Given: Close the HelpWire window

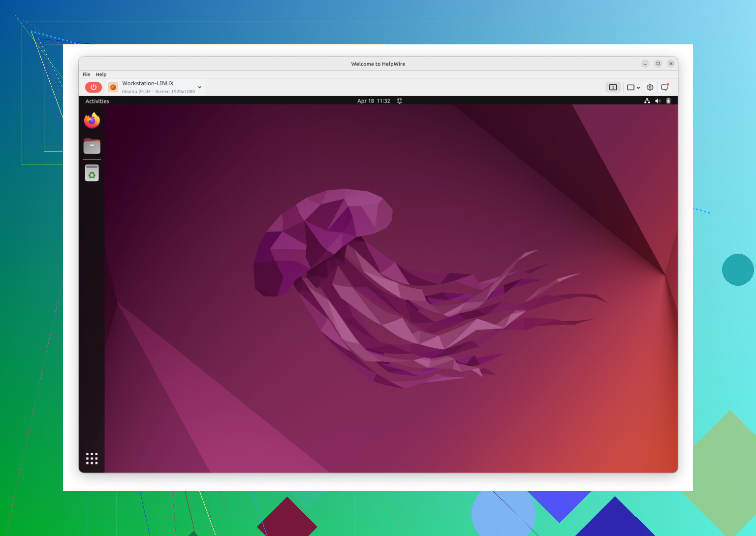Looking at the screenshot, I should click(x=671, y=64).
